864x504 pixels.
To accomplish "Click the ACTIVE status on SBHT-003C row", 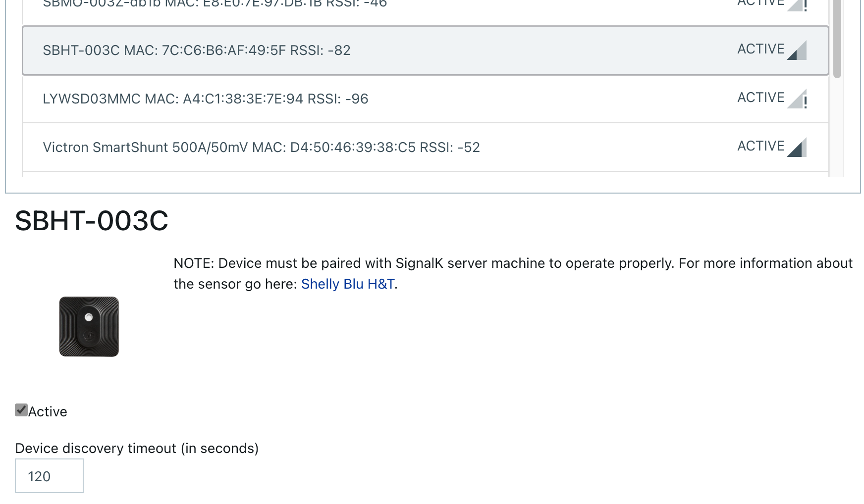I will [x=760, y=49].
